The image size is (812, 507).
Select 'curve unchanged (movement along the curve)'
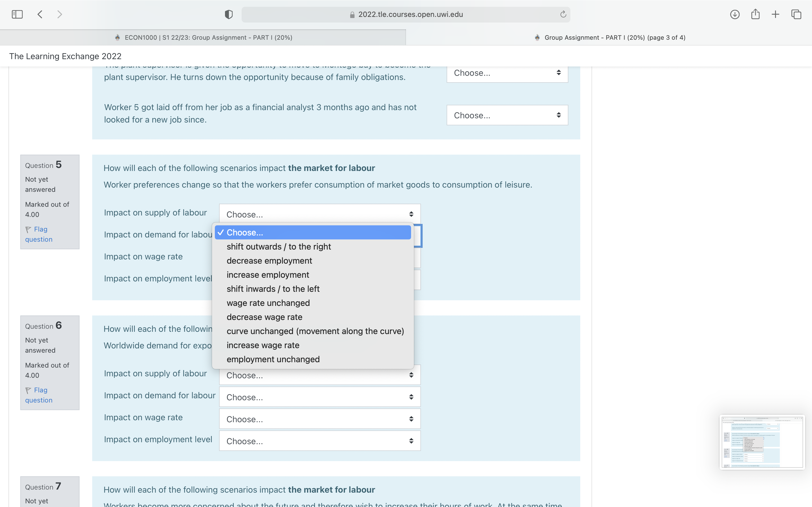[x=315, y=331]
